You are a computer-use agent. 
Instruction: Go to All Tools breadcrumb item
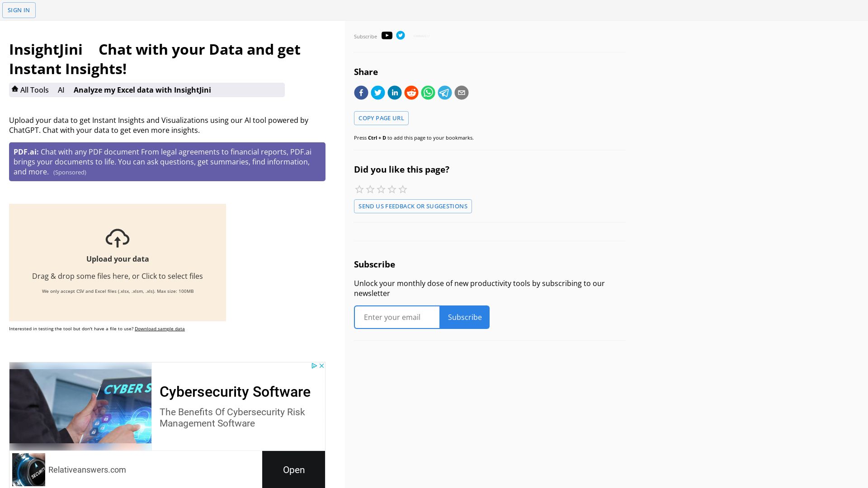34,90
